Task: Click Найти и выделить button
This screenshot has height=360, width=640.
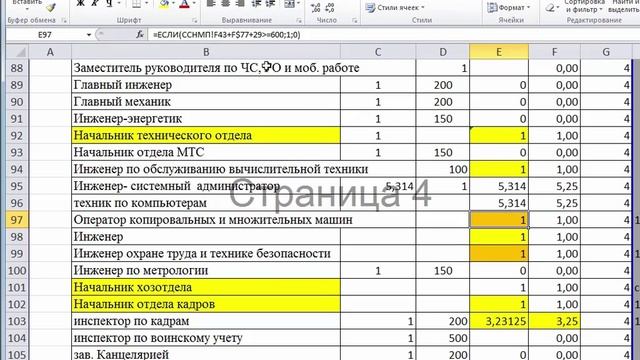Action: 624,6
